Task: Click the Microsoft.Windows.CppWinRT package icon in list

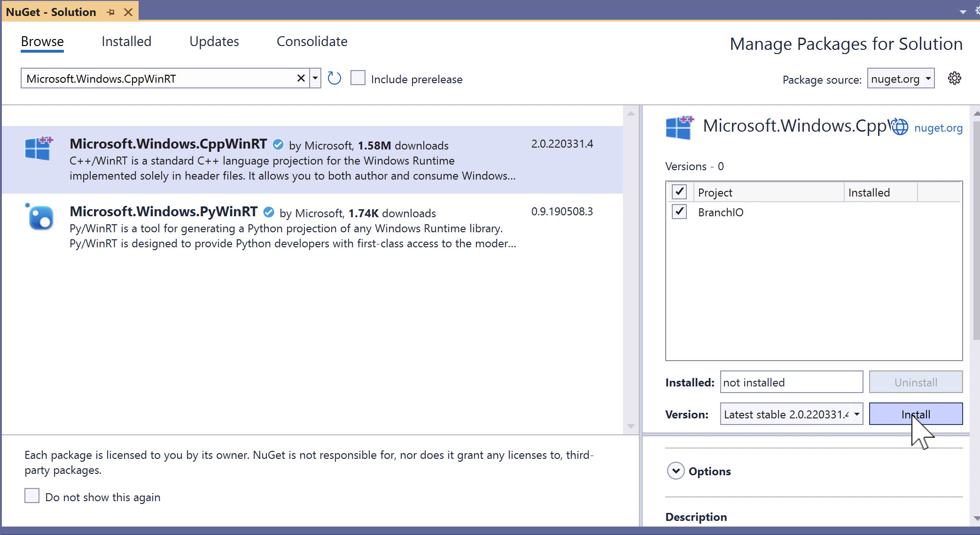Action: coord(39,149)
